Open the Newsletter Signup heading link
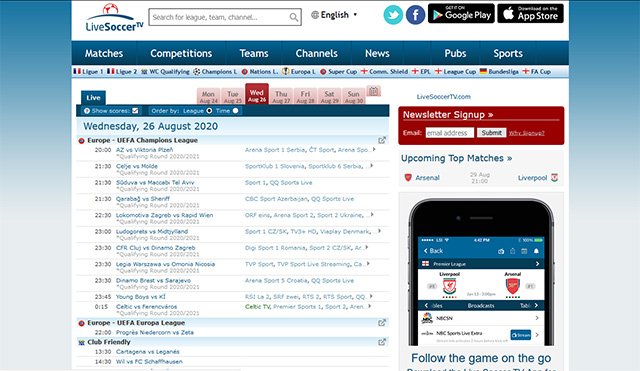 (448, 115)
